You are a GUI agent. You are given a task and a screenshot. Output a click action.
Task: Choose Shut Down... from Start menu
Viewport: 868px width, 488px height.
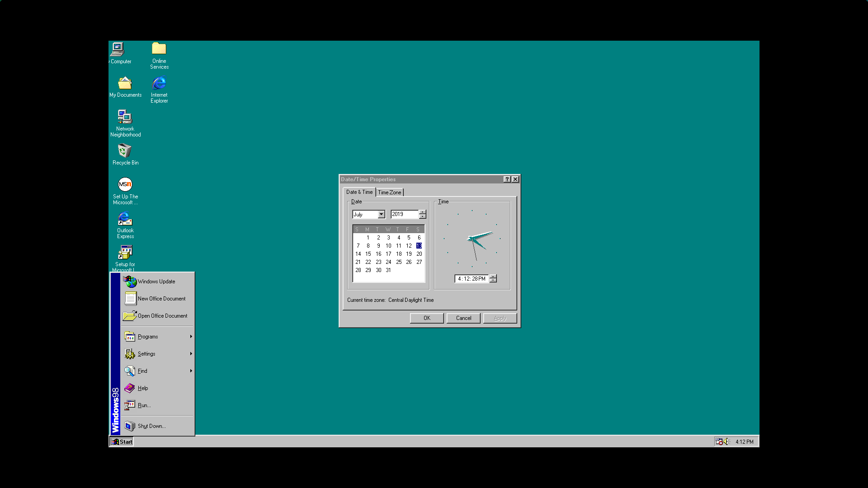[157, 426]
